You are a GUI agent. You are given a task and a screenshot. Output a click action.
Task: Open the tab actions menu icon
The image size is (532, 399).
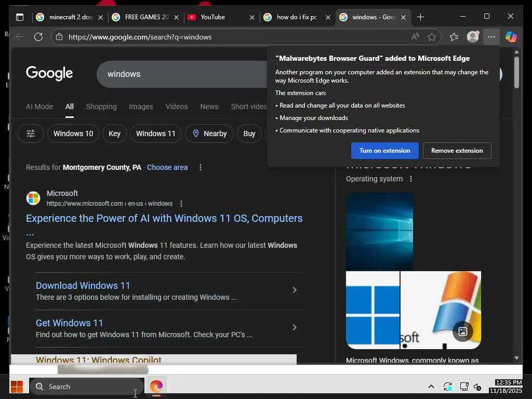20,17
